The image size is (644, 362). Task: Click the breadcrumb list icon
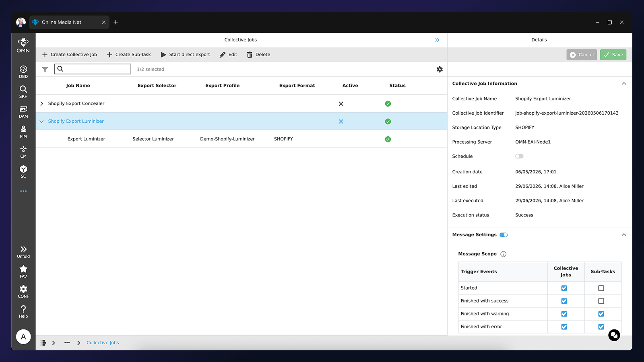click(43, 343)
